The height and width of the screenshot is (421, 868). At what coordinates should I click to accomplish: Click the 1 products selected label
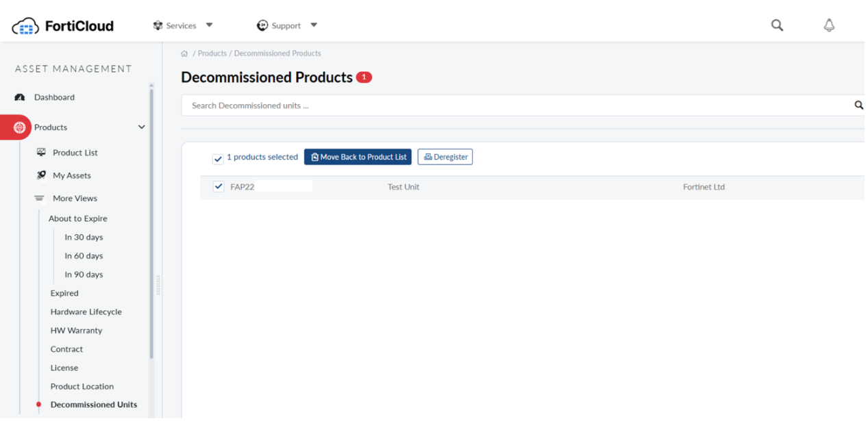click(262, 157)
